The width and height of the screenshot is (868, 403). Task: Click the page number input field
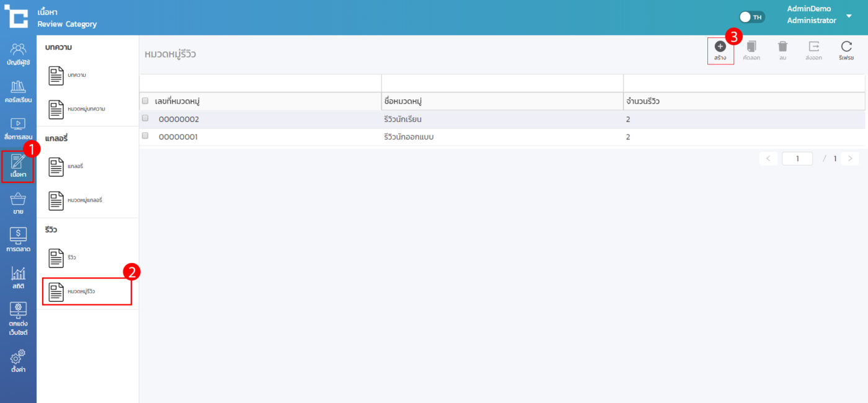click(x=797, y=159)
